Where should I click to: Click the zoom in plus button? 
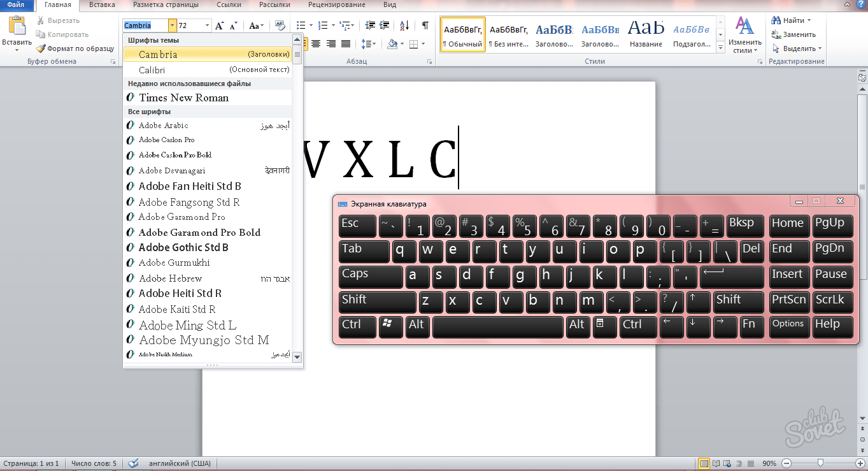click(859, 463)
